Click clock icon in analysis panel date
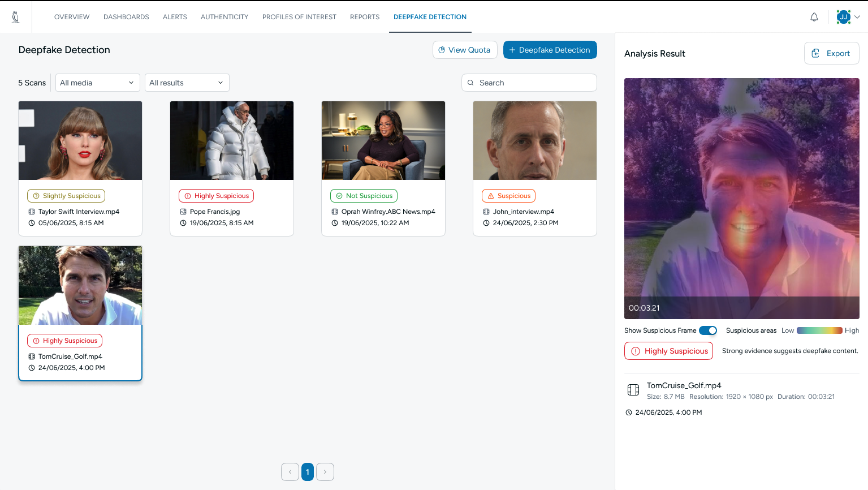 tap(629, 412)
